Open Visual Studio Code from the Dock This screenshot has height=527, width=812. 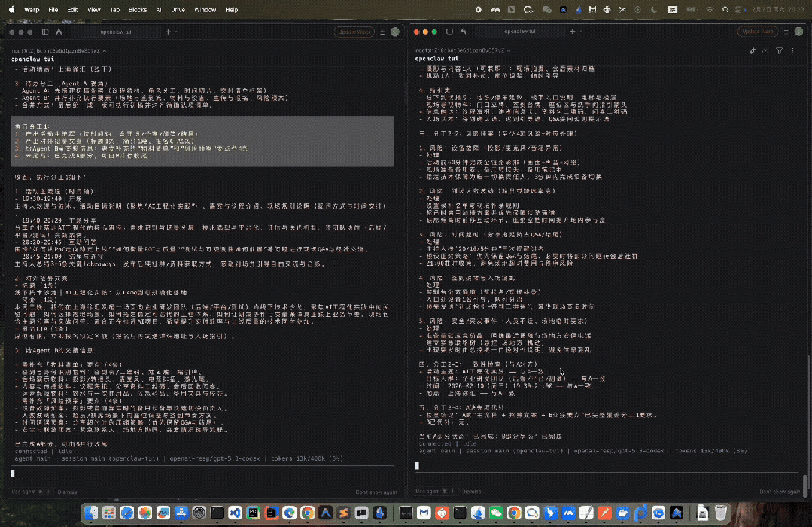click(x=235, y=513)
